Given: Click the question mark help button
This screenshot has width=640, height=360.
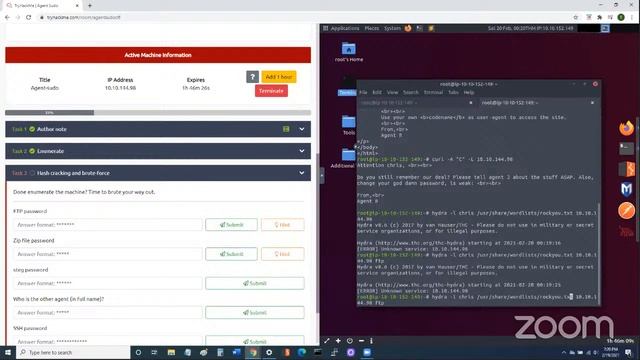Looking at the screenshot, I should (252, 77).
